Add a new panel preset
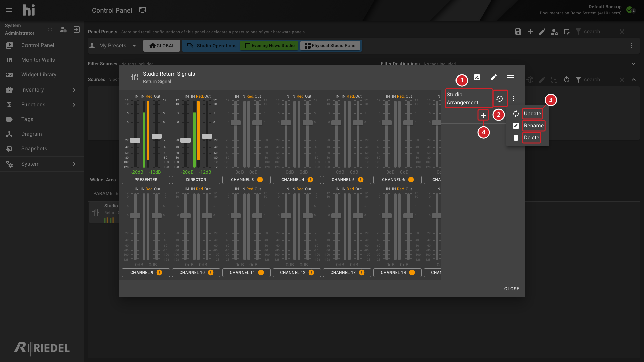The image size is (644, 362). click(x=530, y=32)
